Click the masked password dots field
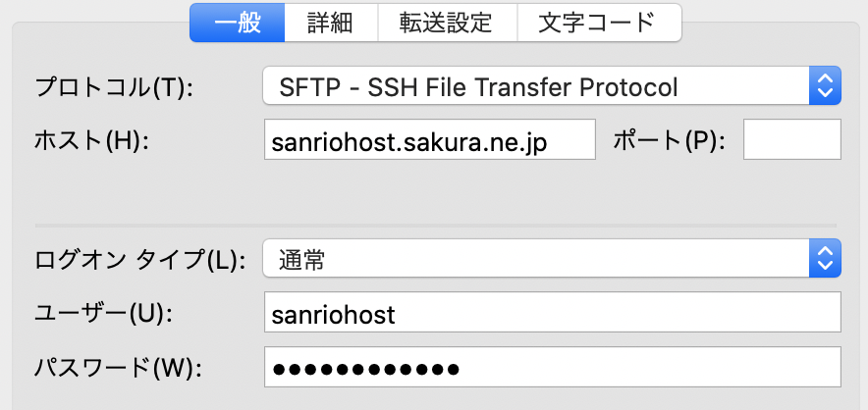 (552, 369)
